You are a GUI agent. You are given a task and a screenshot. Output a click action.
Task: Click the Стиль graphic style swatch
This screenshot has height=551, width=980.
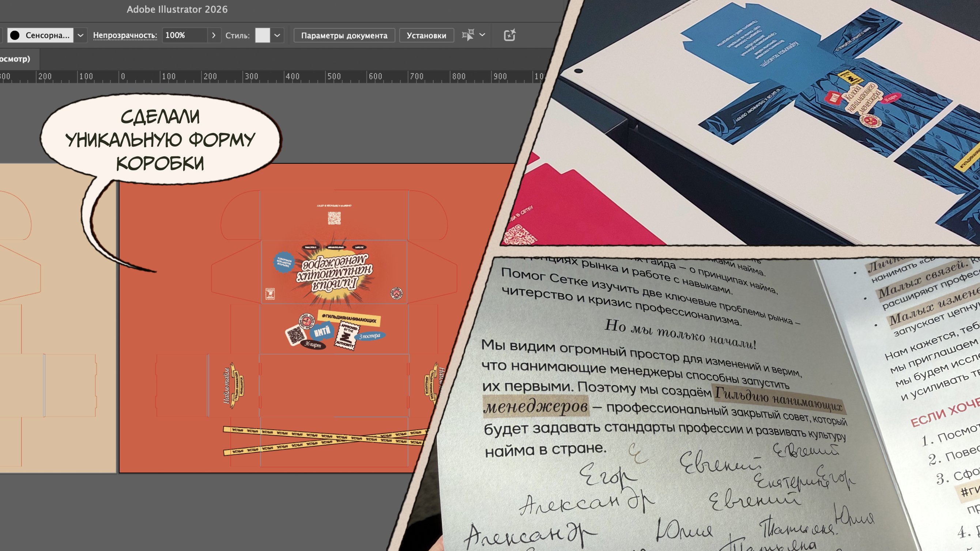pyautogui.click(x=262, y=35)
